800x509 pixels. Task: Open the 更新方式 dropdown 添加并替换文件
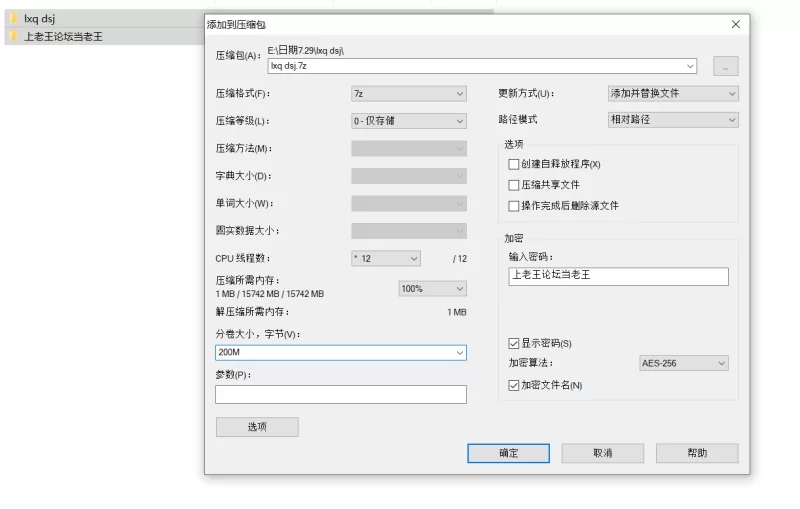673,93
